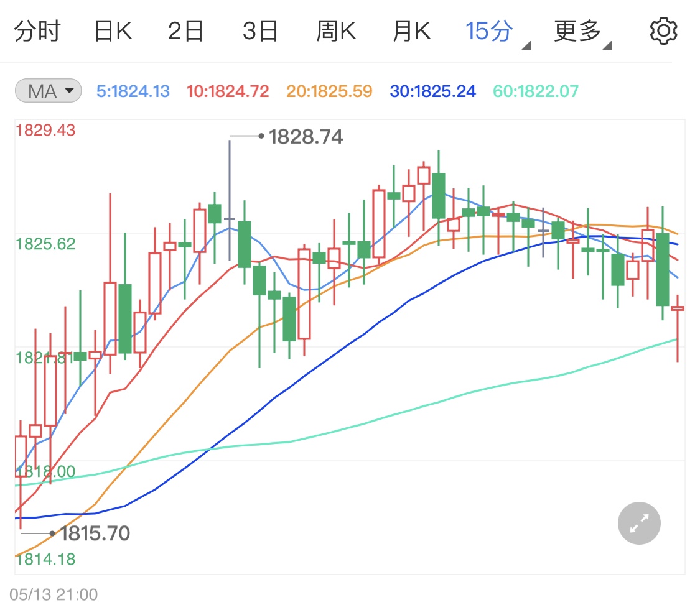The height and width of the screenshot is (605, 700).
Task: Click the low price marker 1815.70
Action: coord(95,533)
